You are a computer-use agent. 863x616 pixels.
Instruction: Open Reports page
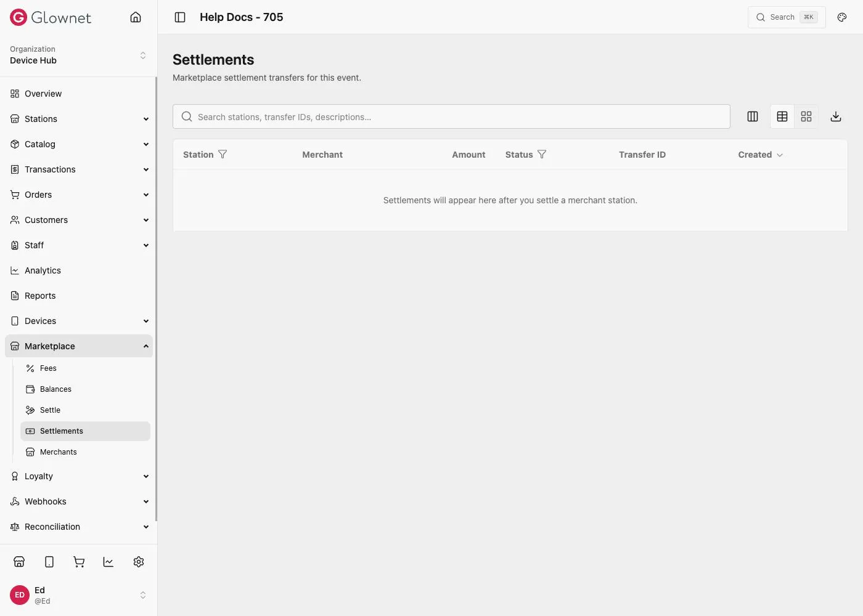point(79,296)
